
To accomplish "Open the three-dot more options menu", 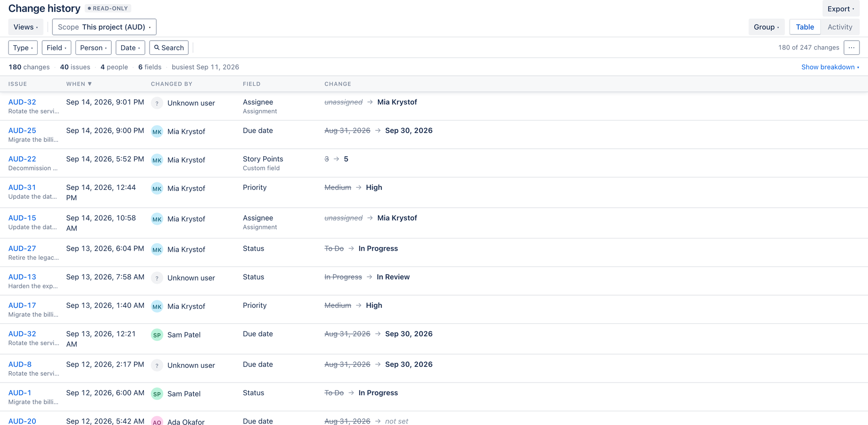I will 851,48.
